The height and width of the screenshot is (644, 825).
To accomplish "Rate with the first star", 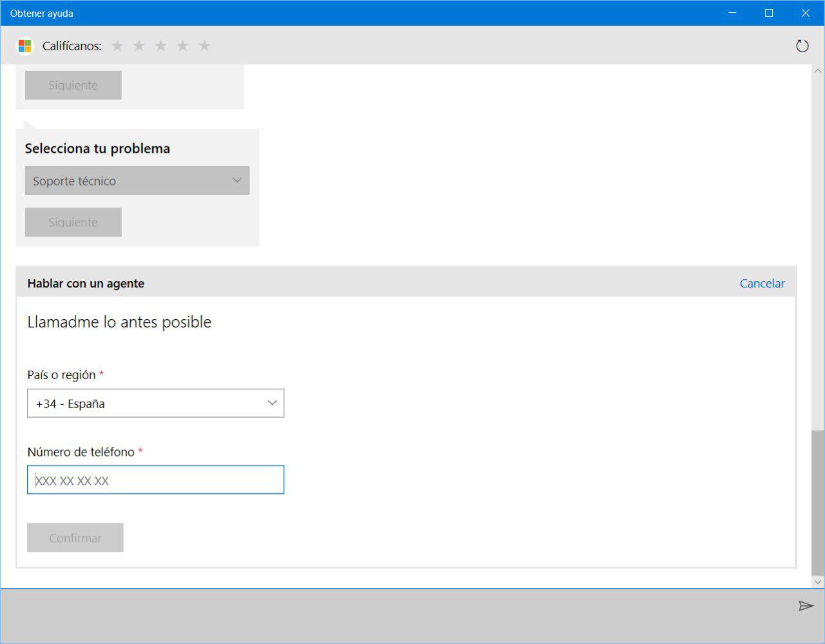I will tap(117, 46).
